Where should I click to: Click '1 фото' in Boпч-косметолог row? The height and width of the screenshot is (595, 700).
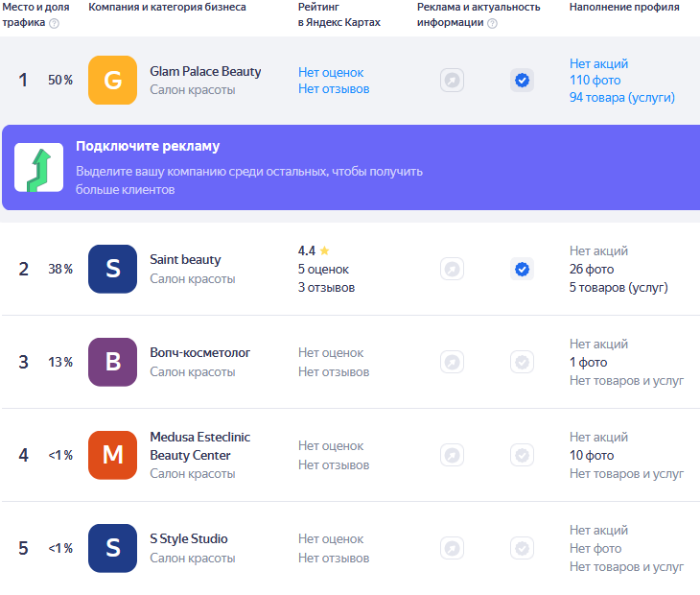pos(589,362)
